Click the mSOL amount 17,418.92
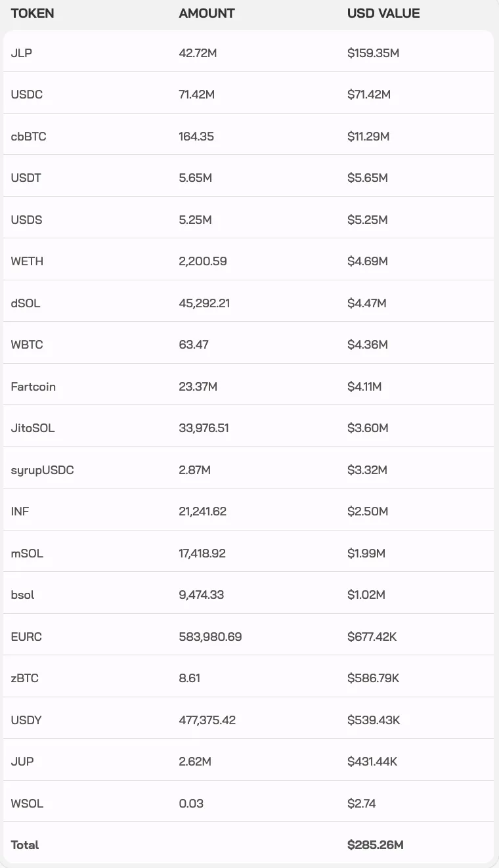This screenshot has width=499, height=868. point(202,553)
